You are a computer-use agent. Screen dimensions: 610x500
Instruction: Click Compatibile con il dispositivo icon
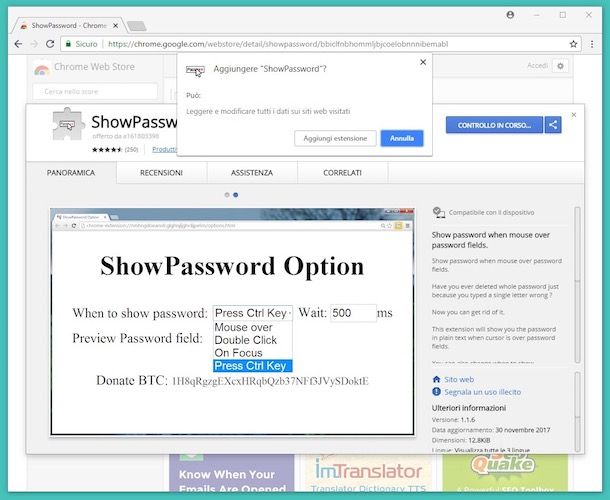coord(439,212)
